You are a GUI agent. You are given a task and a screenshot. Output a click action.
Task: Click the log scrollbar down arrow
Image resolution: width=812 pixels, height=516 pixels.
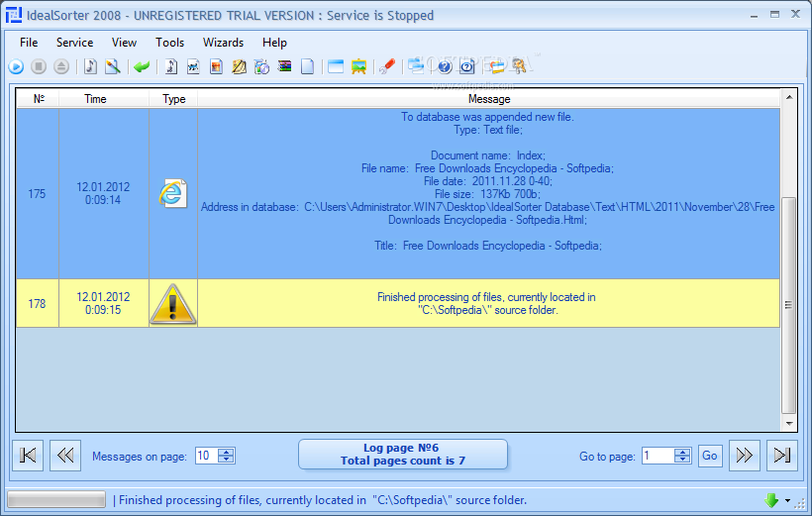tap(788, 423)
